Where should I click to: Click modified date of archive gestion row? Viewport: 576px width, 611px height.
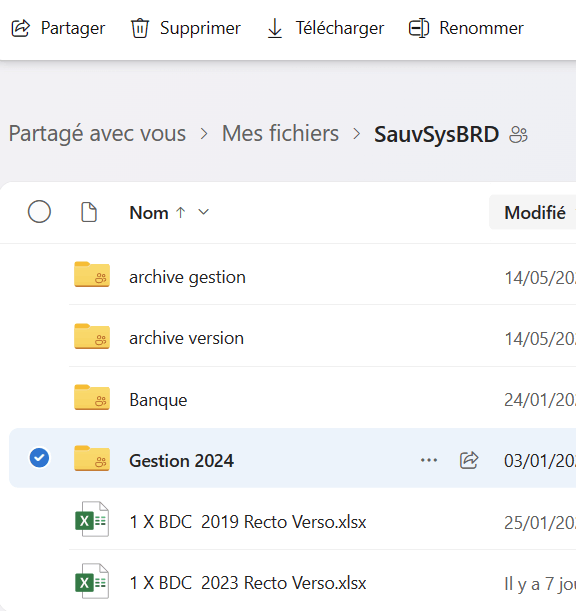tap(540, 278)
